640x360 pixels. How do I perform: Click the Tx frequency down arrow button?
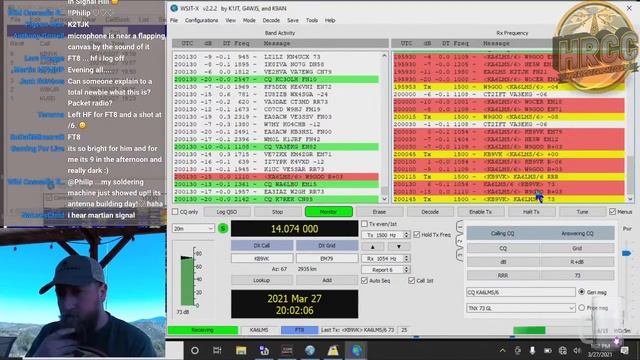[x=399, y=247]
